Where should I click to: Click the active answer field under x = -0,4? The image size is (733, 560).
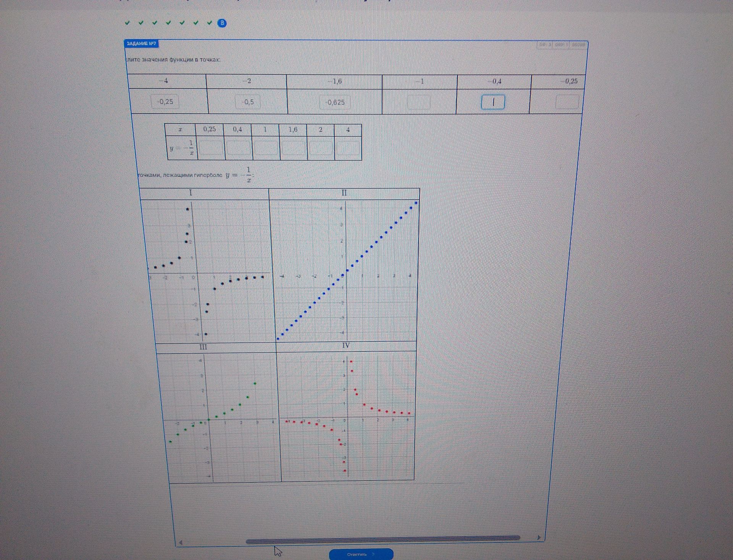pyautogui.click(x=493, y=102)
